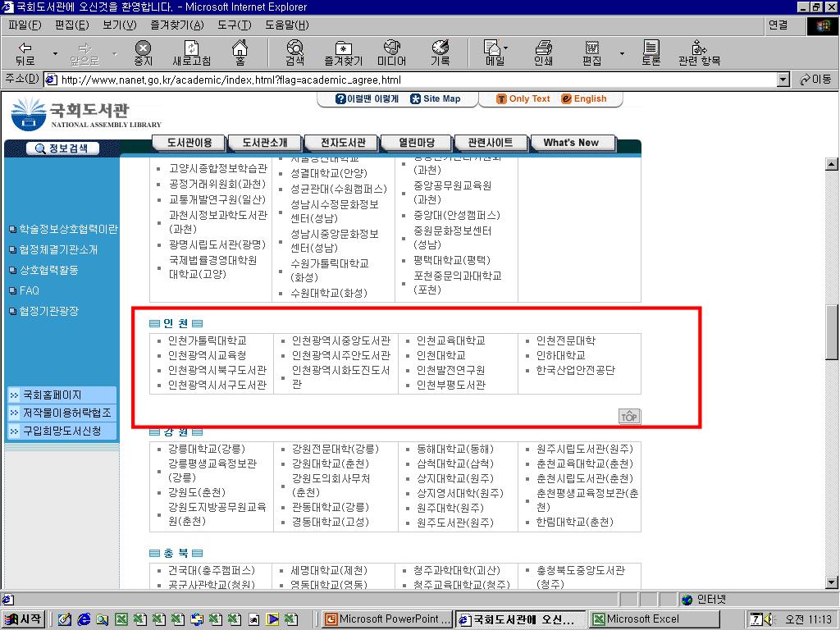Image resolution: width=840 pixels, height=630 pixels.
Task: Click the vertical scrollbar down arrow
Action: point(831,582)
